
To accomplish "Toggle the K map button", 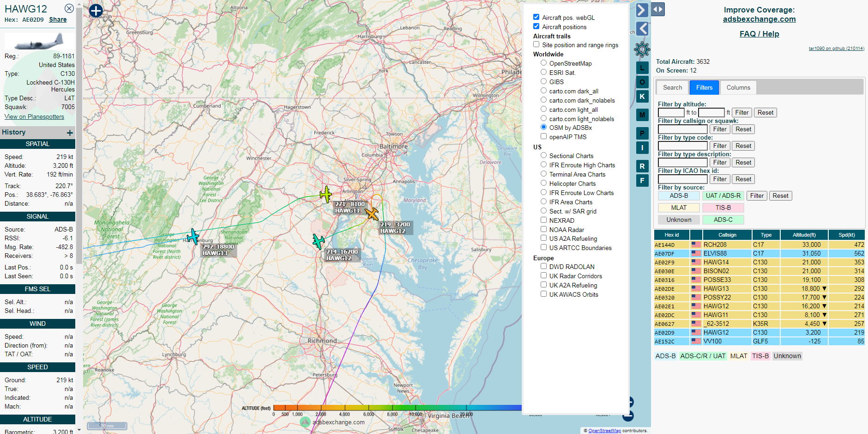I will 642,97.
